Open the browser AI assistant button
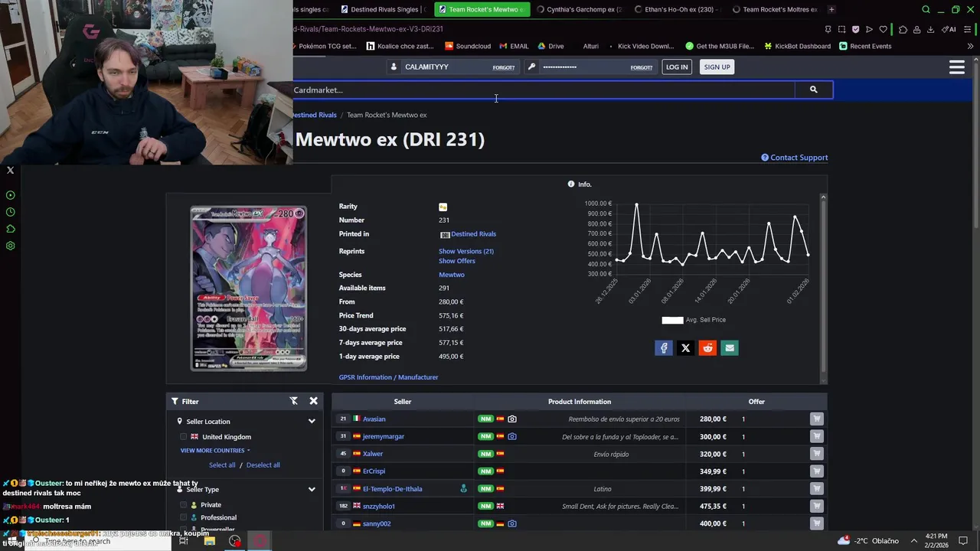The width and height of the screenshot is (980, 551). click(x=949, y=29)
